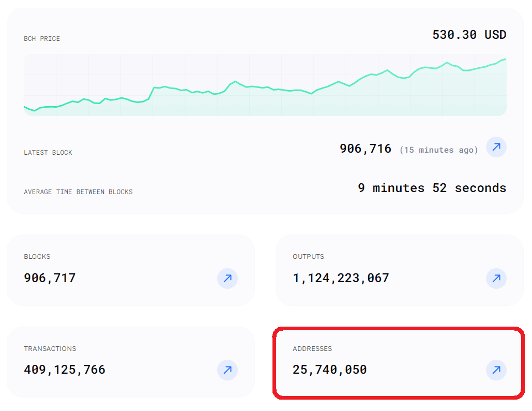
Task: Click the arrow icon in Blocks card
Action: pos(227,278)
